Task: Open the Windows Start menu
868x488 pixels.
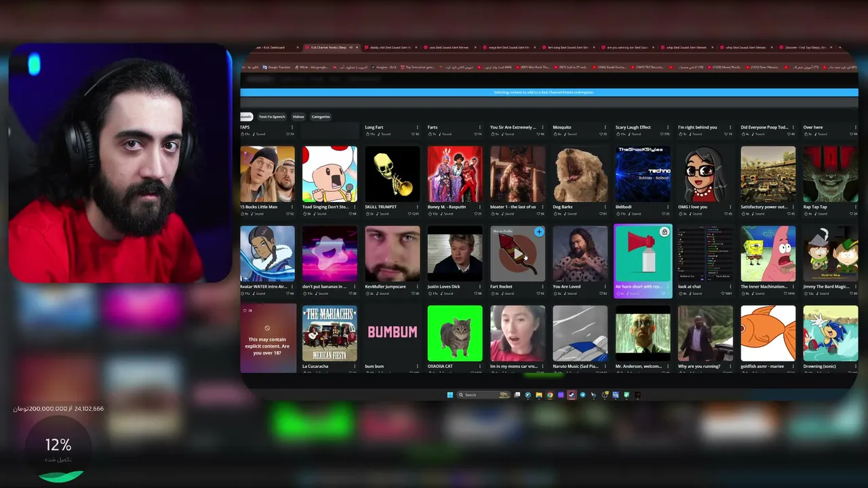Action: (450, 394)
